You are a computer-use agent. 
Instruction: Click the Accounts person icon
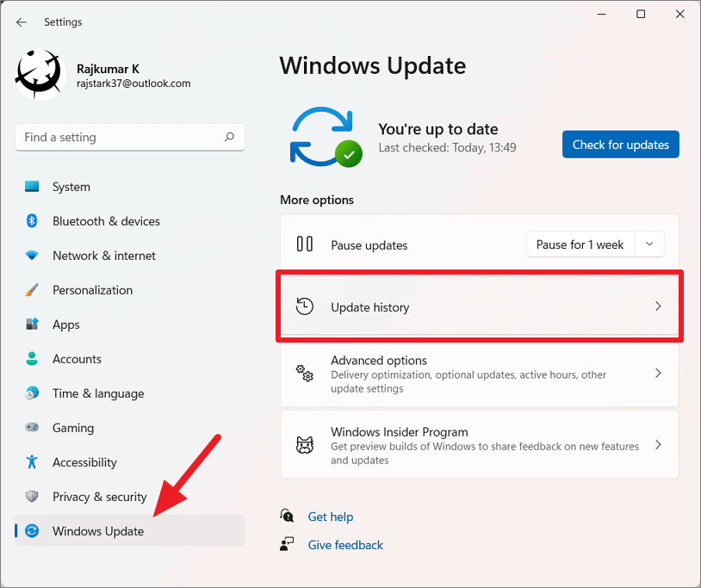click(x=32, y=358)
